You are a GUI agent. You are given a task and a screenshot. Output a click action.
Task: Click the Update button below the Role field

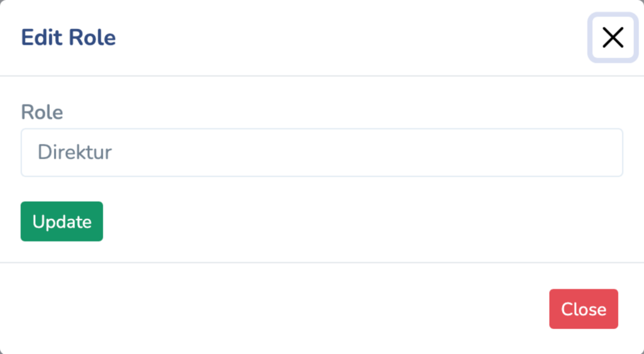(x=62, y=221)
